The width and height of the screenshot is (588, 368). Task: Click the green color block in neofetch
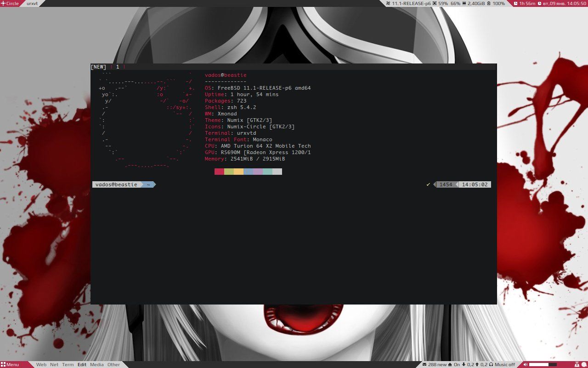pos(229,172)
